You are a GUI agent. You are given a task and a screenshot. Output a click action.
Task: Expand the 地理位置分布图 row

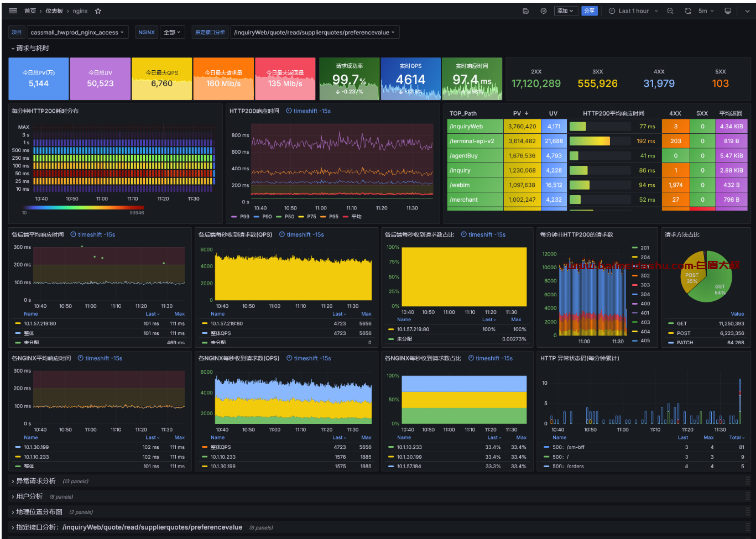37,512
